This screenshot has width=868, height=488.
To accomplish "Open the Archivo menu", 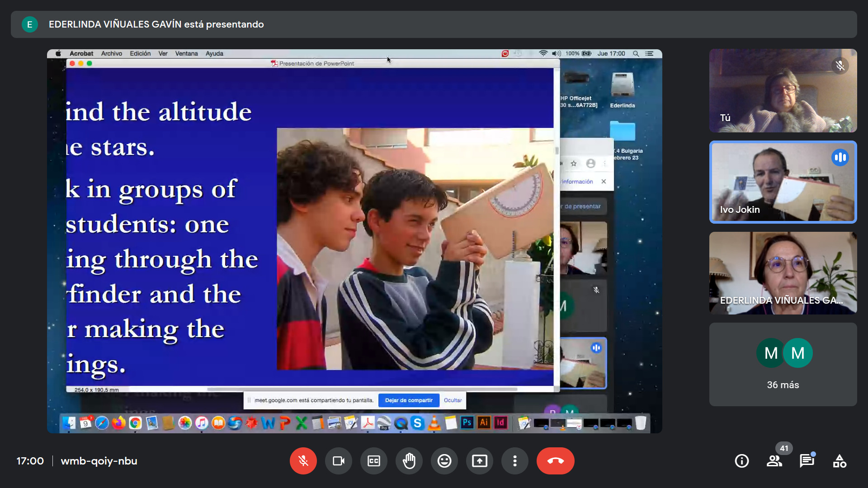I will pos(112,53).
